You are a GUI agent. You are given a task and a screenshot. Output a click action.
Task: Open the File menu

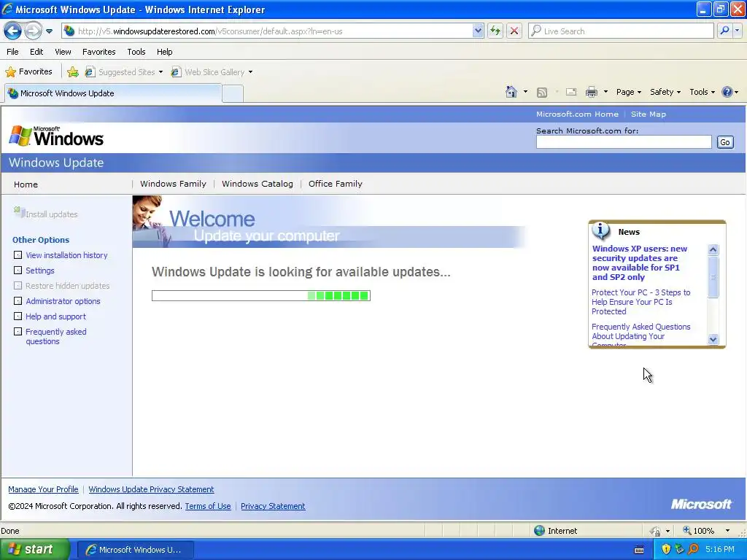pos(13,52)
